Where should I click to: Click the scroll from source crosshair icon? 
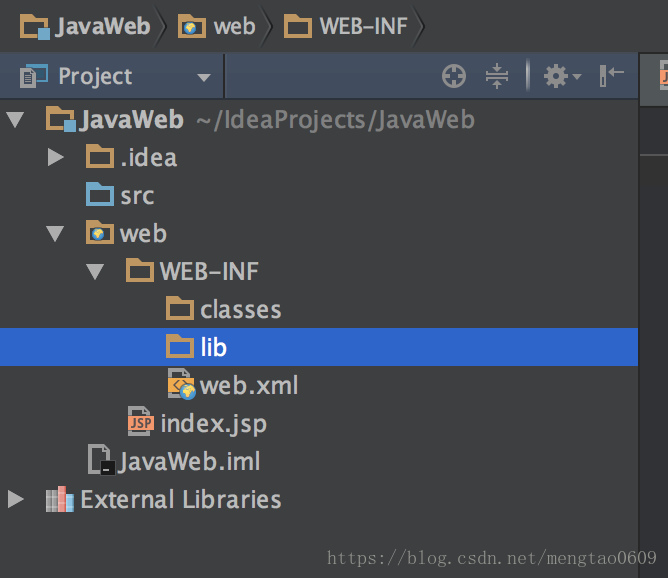(x=454, y=76)
